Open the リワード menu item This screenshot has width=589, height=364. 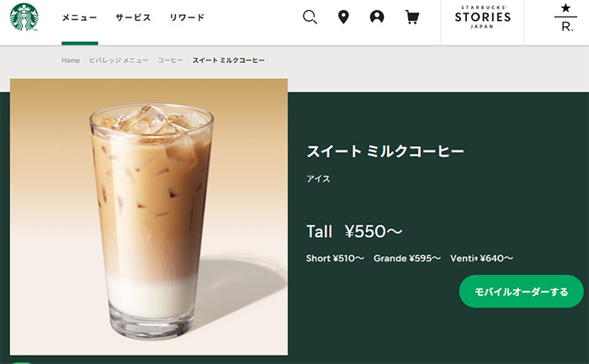click(187, 18)
